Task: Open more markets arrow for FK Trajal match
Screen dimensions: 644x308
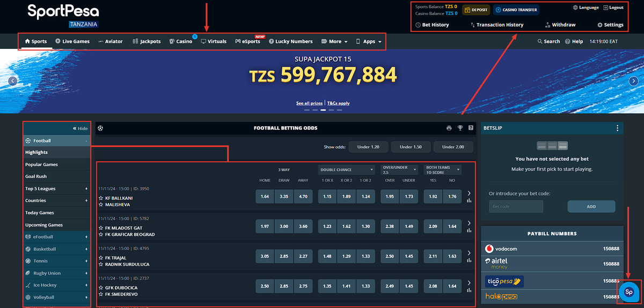Action: point(469,253)
